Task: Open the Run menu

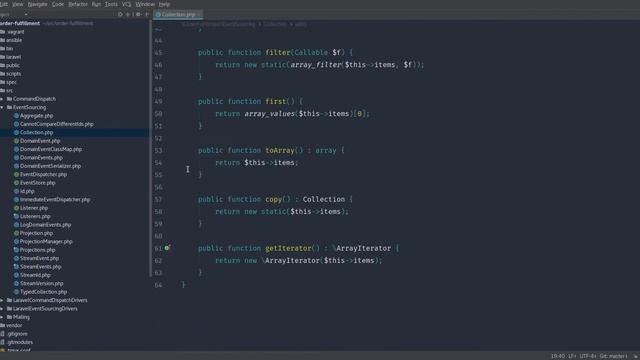Action: coord(96,4)
